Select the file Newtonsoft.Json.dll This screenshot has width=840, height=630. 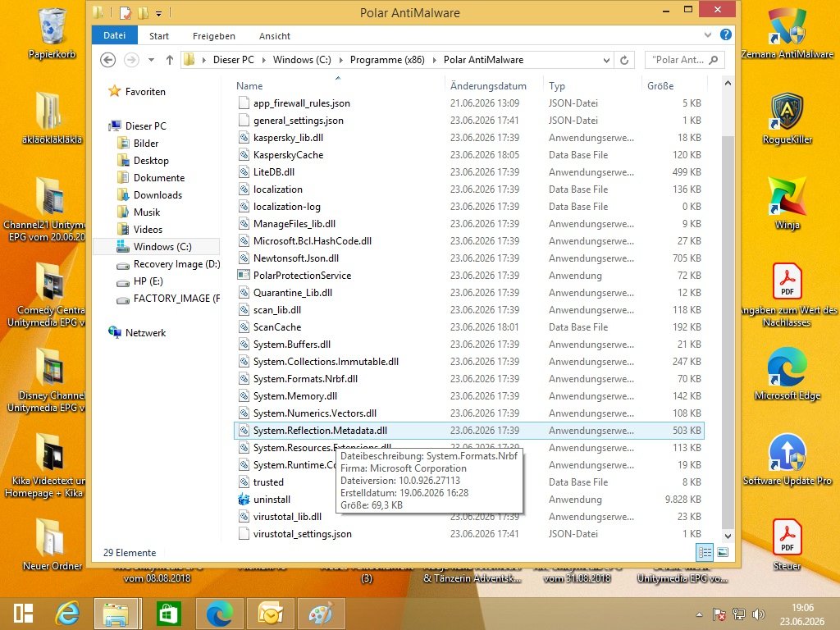tap(295, 258)
